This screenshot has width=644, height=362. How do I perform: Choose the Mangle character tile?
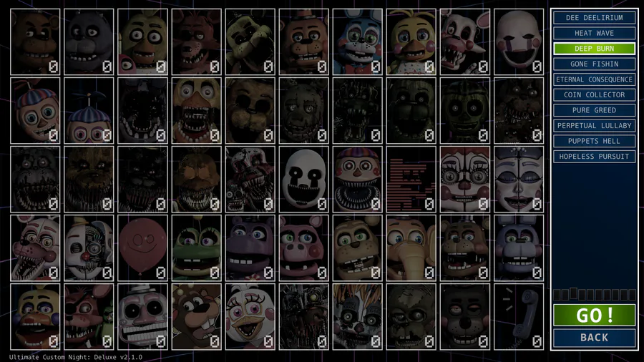coord(465,42)
